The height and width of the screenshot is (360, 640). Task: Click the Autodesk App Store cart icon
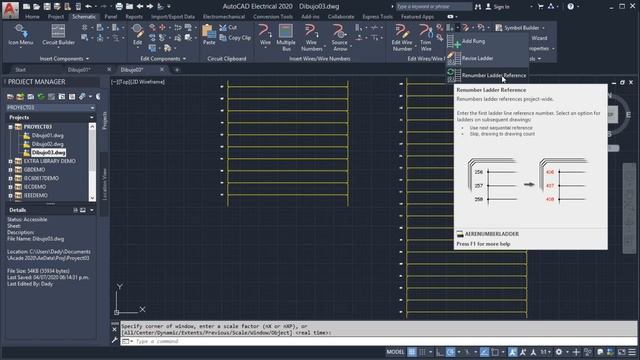pos(541,7)
